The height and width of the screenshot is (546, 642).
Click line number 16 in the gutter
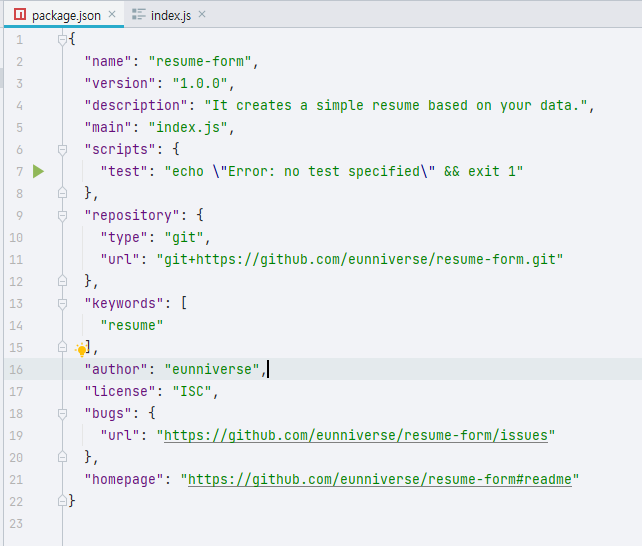click(x=16, y=369)
